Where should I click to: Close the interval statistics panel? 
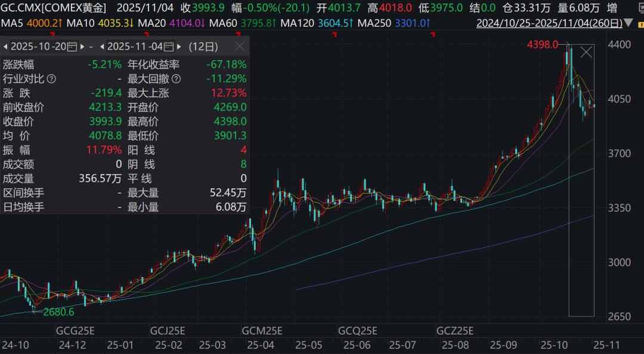(x=239, y=46)
